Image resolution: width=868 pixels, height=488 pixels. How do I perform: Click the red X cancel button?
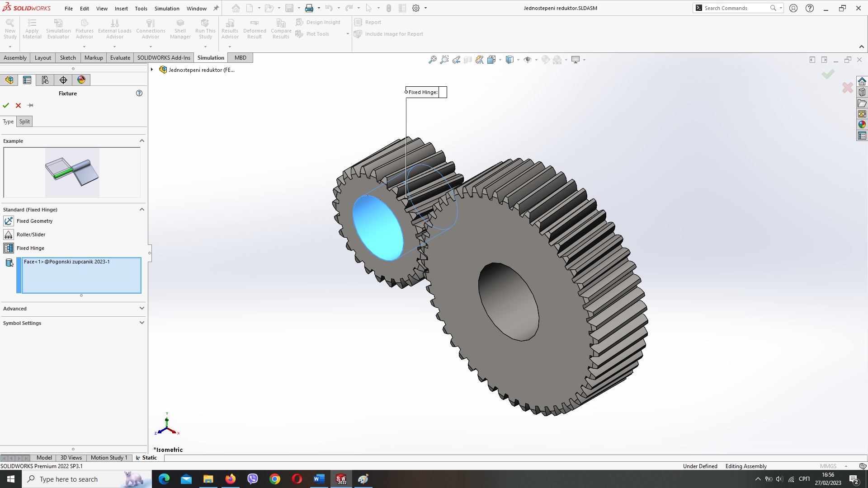[x=18, y=105]
